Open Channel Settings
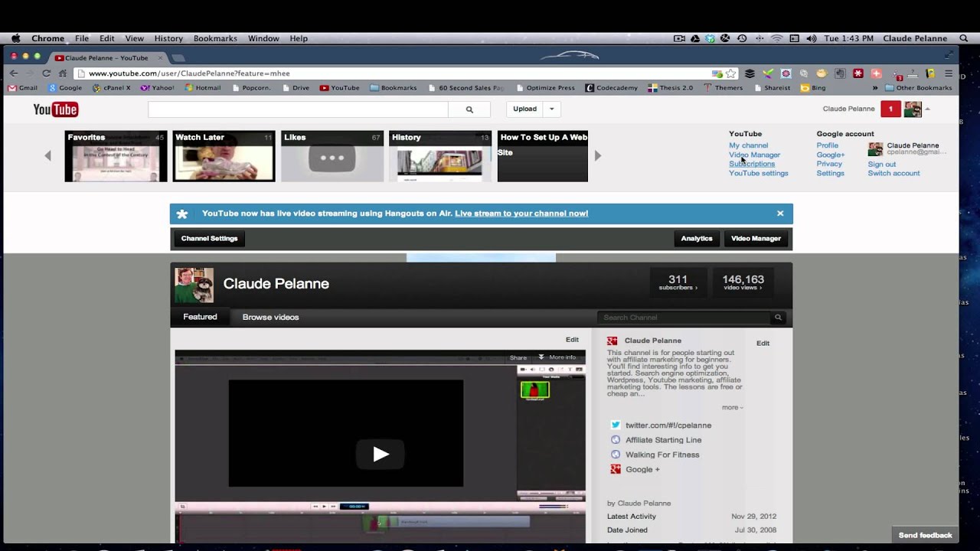 point(209,239)
